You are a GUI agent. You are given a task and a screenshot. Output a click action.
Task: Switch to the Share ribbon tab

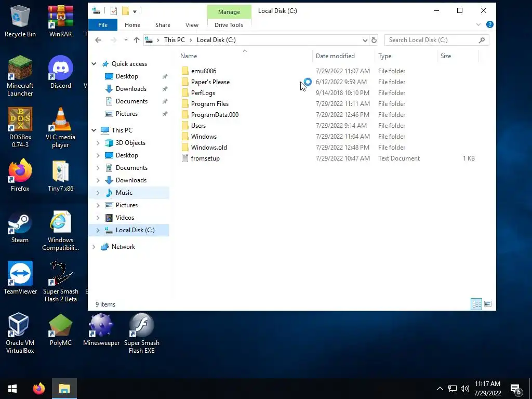click(163, 25)
